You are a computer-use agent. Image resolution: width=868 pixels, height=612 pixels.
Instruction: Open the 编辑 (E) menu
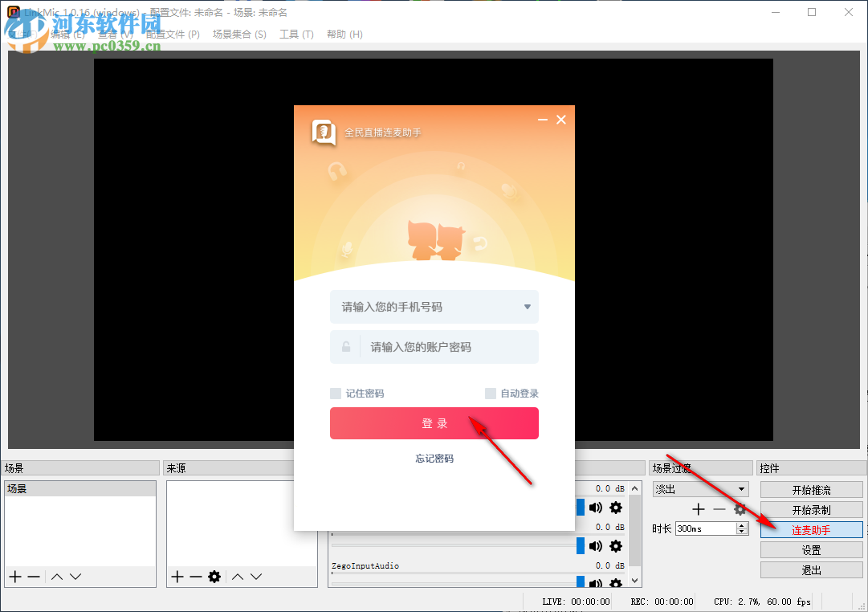click(67, 35)
